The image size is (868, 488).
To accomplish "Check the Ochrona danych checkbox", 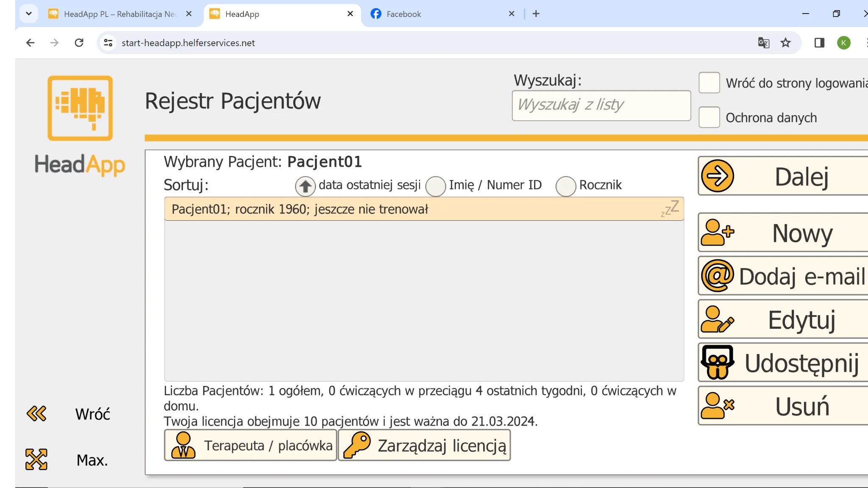I will tap(709, 117).
